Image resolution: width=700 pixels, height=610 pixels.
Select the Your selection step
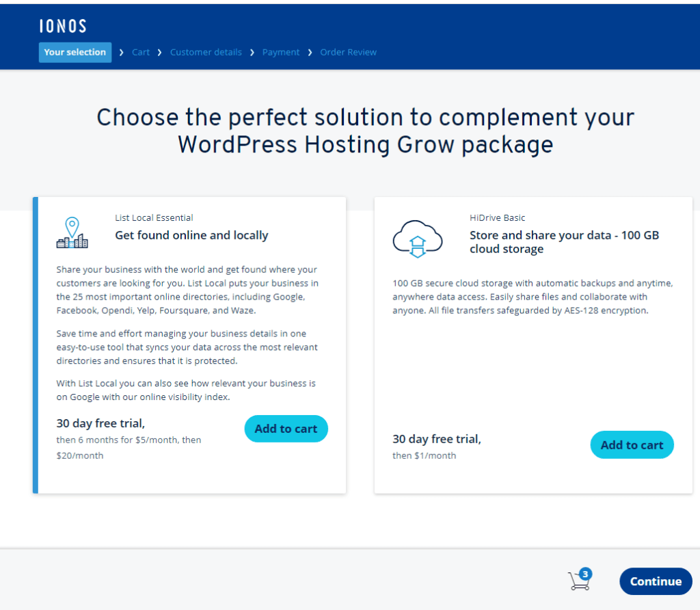pos(75,53)
